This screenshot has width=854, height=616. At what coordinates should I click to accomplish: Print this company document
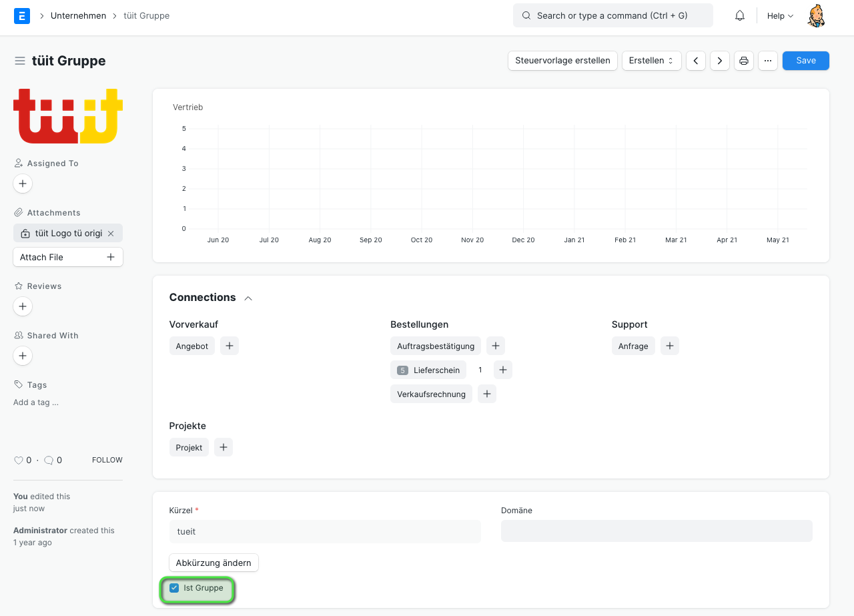click(x=744, y=61)
